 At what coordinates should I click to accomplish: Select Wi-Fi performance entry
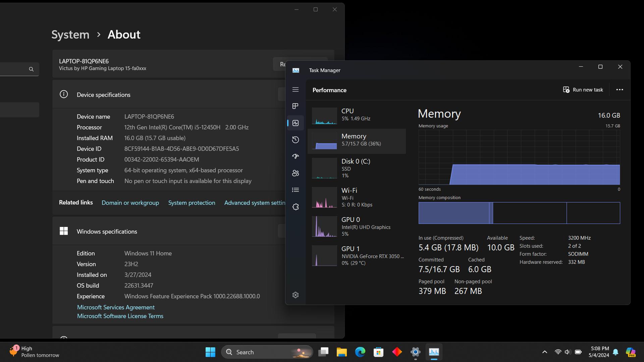[357, 197]
